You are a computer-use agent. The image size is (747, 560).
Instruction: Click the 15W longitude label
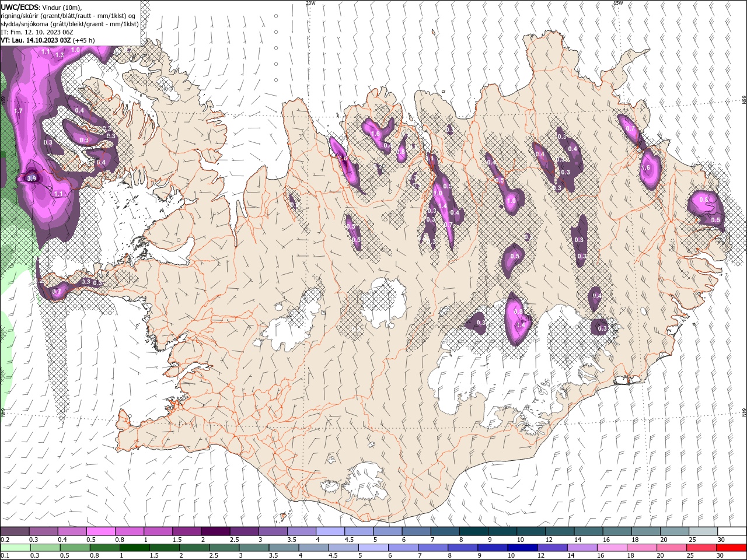618,3
